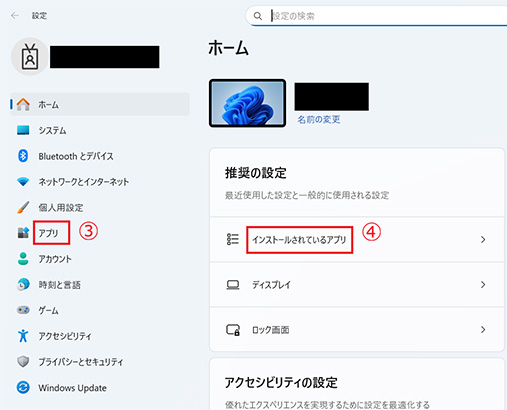Click the システム monitor icon
Screen dimensions: 507x410
[23, 130]
